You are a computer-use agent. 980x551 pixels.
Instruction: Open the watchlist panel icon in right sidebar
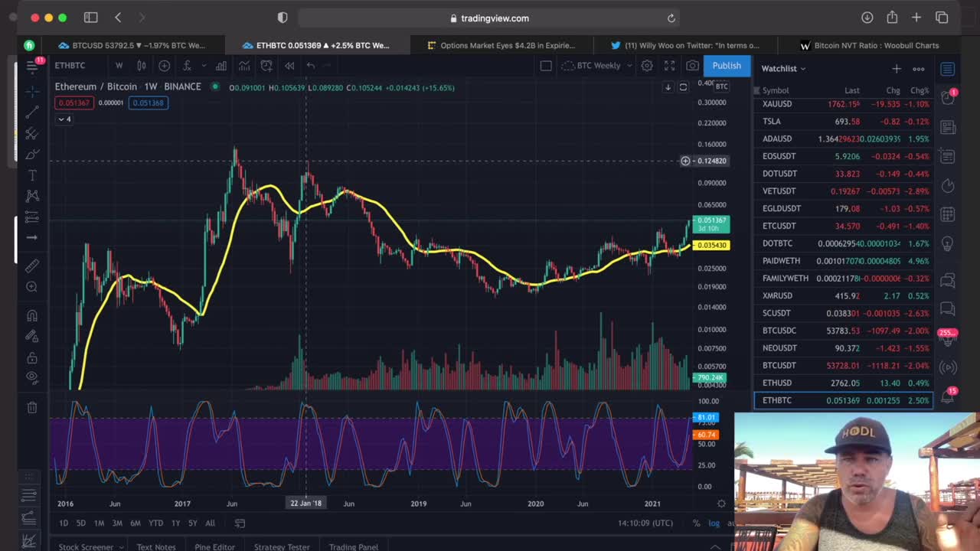[x=947, y=69]
